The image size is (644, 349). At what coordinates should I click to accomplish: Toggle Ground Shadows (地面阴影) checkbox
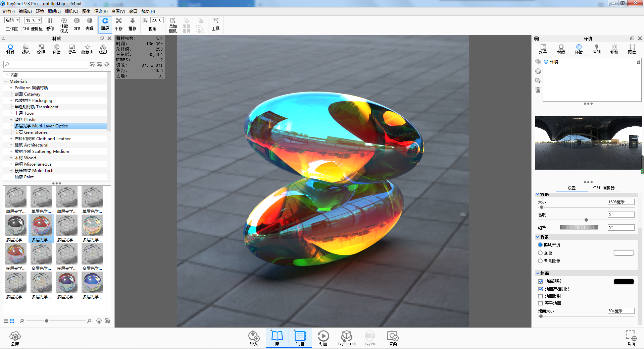(540, 281)
